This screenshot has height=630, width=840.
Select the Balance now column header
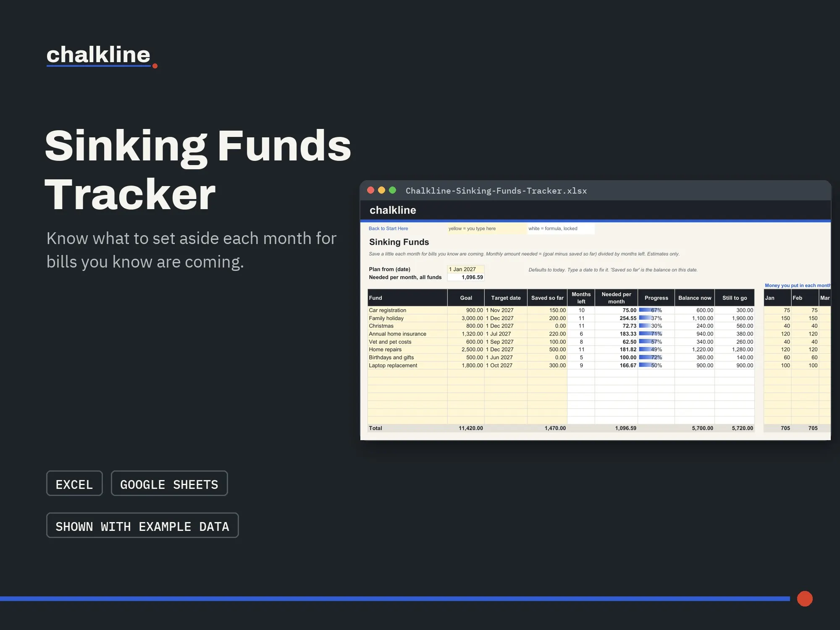click(695, 298)
